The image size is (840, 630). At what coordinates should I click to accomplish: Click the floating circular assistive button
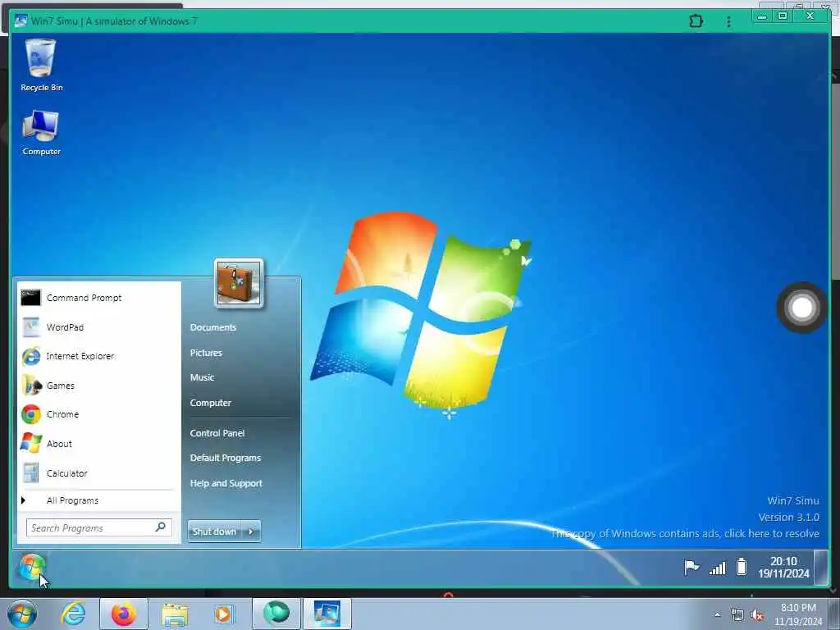tap(802, 308)
